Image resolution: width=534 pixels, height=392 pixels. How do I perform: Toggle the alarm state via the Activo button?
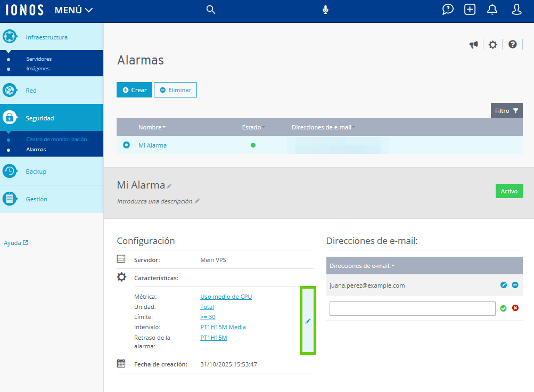[x=508, y=191]
